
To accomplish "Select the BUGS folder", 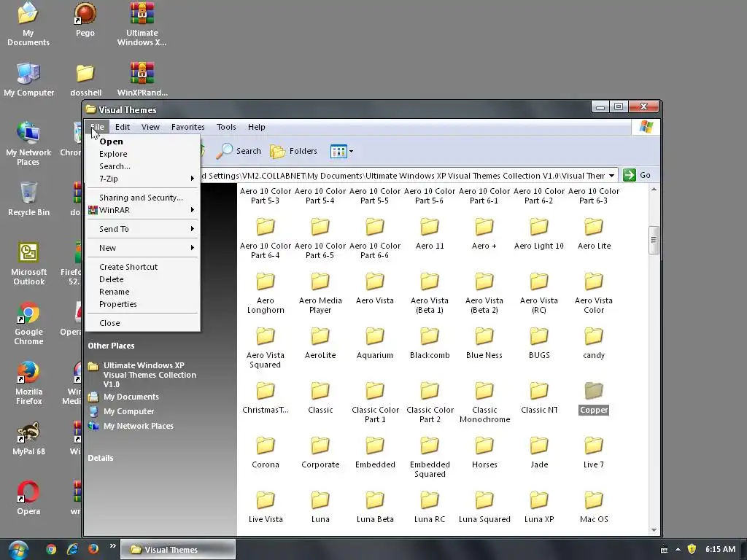I will [x=539, y=343].
